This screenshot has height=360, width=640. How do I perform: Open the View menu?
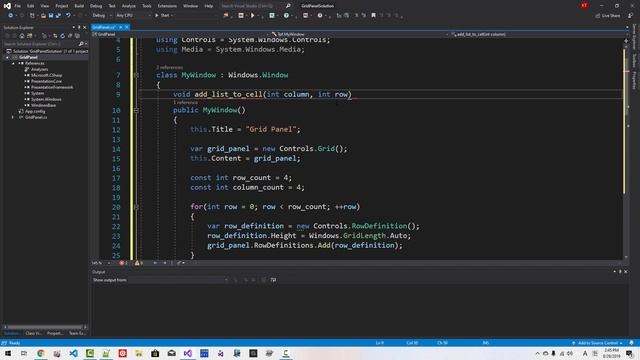[x=44, y=6]
